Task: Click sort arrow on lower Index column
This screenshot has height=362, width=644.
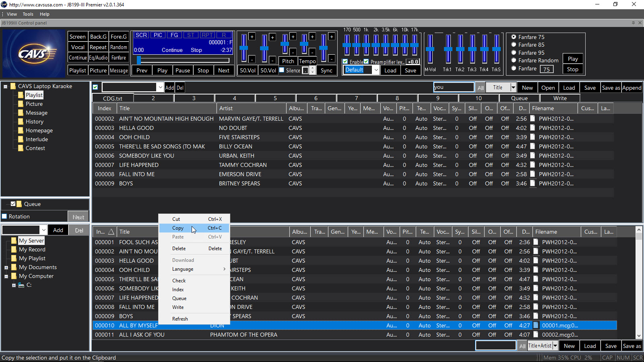Action: click(111, 232)
